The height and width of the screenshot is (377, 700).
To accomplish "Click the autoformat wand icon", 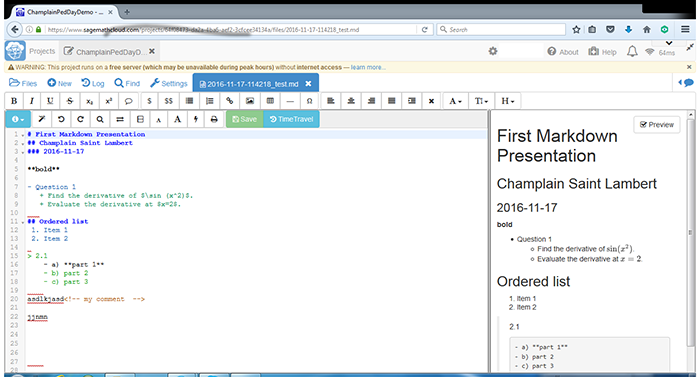I will click(x=42, y=119).
